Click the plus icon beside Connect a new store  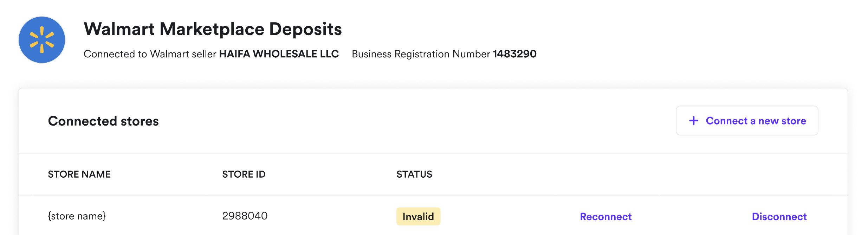coord(694,121)
